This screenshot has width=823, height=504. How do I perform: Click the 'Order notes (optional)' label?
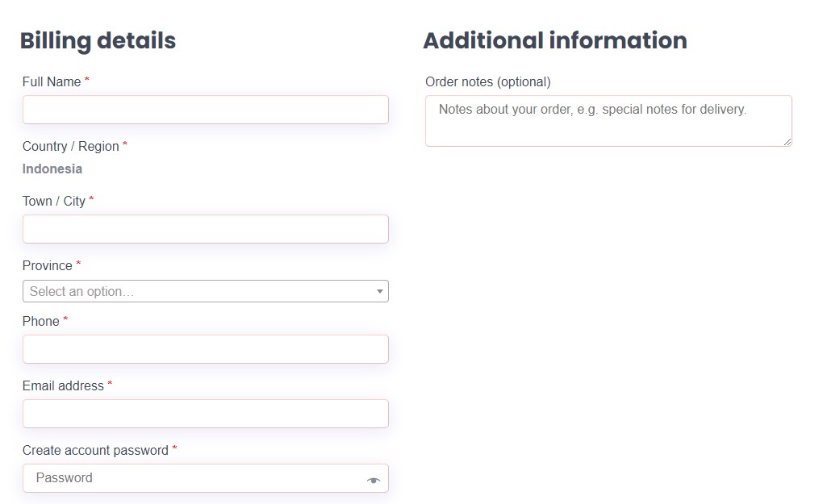pyautogui.click(x=488, y=81)
